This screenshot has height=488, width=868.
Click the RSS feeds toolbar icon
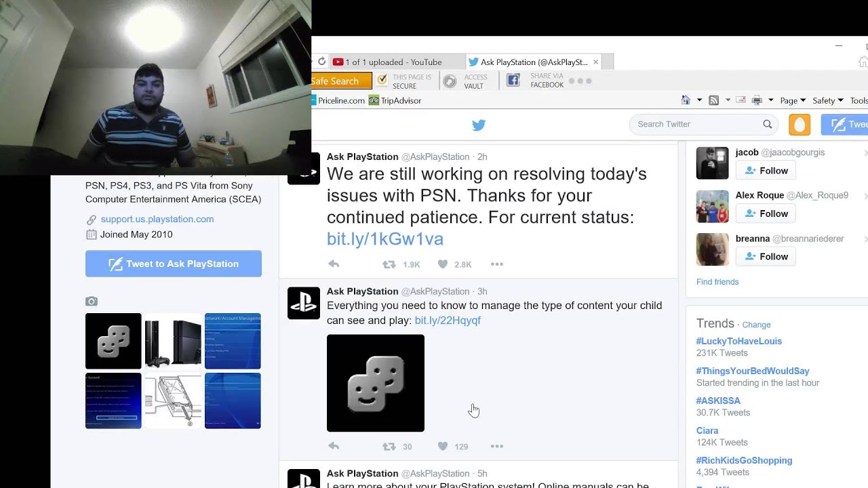click(x=713, y=100)
